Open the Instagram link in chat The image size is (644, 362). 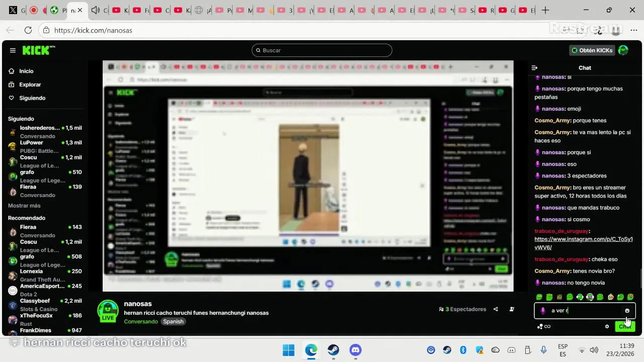pos(584,243)
